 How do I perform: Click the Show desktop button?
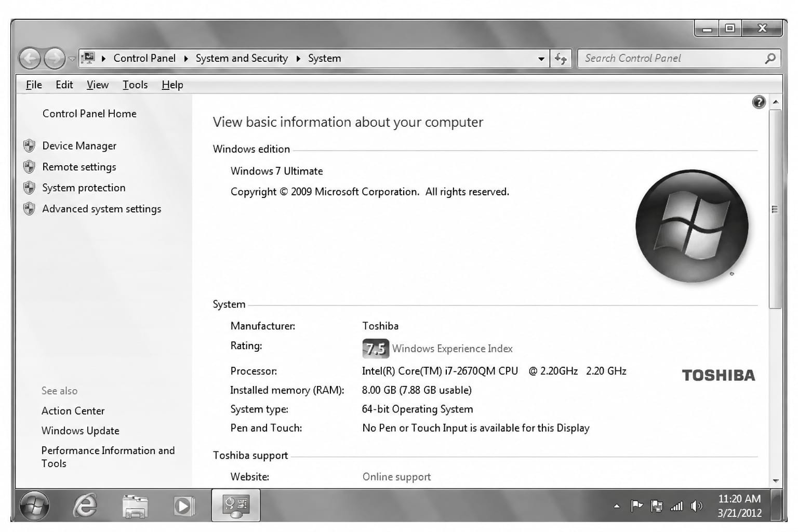pos(776,506)
